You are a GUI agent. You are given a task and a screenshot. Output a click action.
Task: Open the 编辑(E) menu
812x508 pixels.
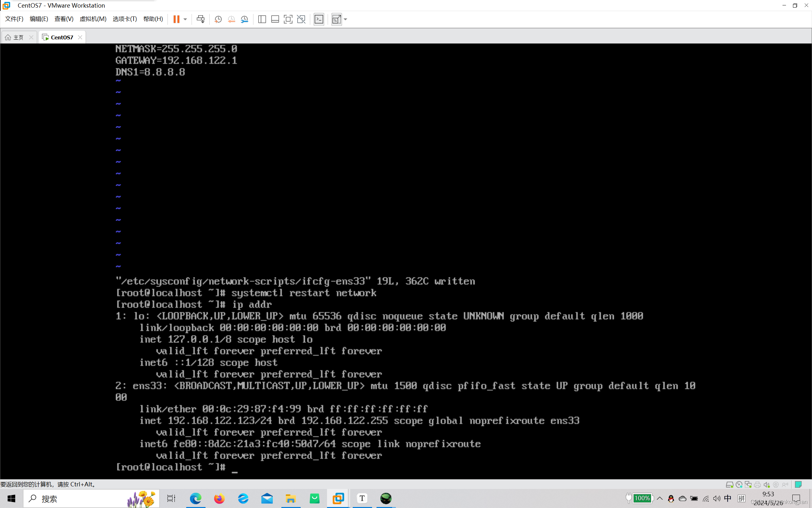(x=39, y=19)
